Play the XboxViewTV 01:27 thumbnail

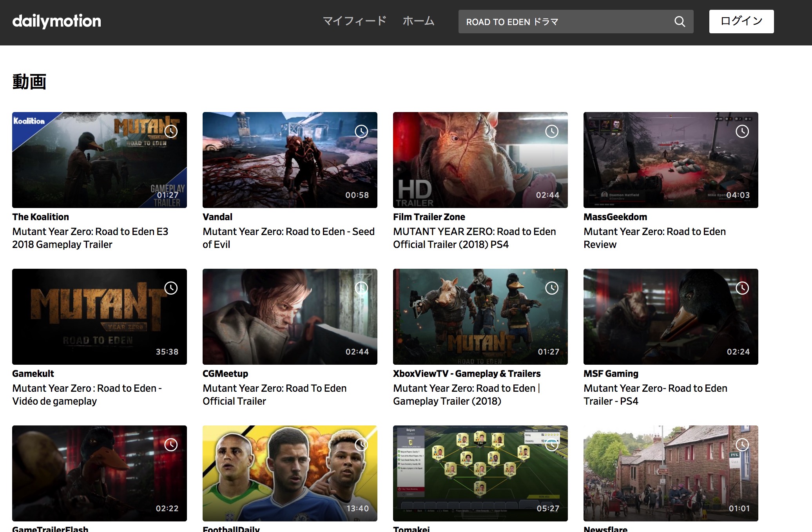[x=480, y=317]
